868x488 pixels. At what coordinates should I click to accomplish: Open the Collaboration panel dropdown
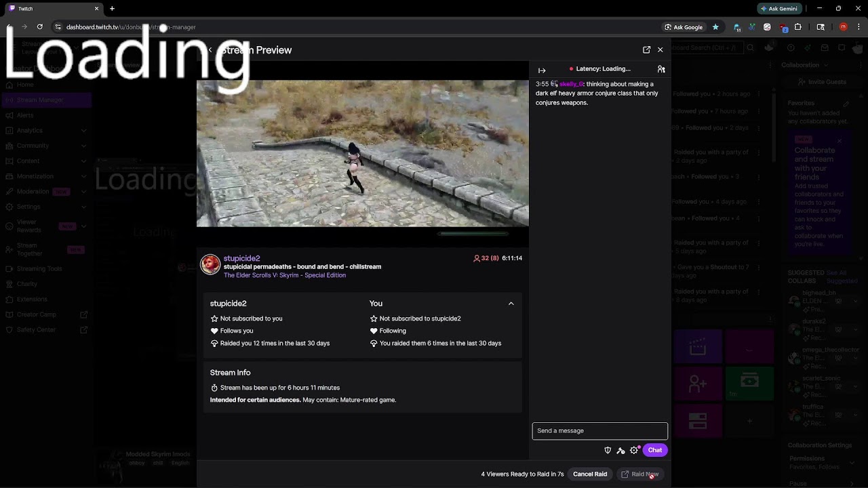tap(825, 65)
